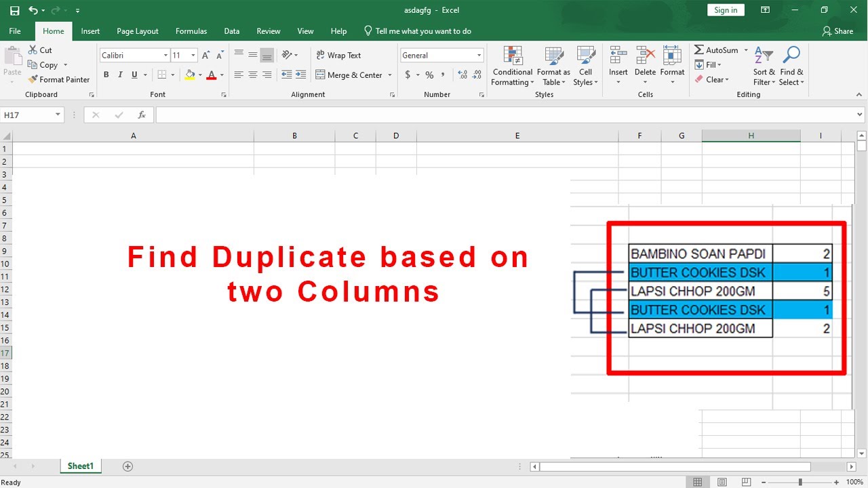This screenshot has height=488, width=868.
Task: Expand the General number format dropdown
Action: coord(479,56)
